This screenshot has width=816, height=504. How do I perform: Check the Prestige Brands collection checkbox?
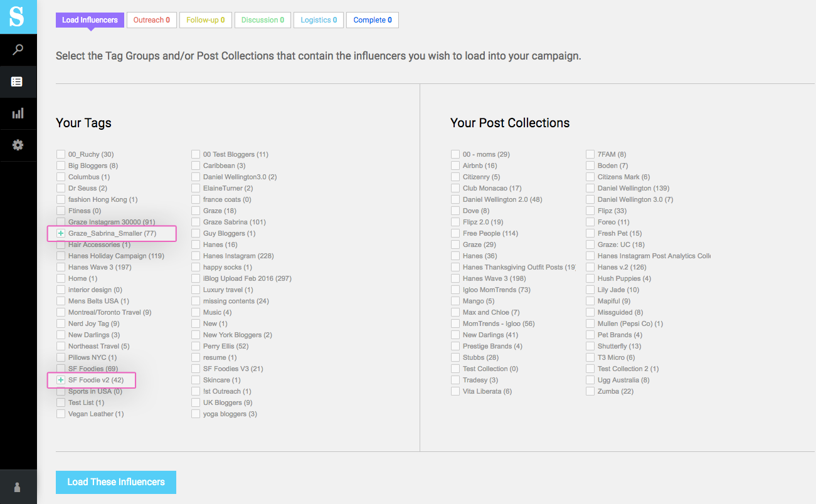[455, 346]
